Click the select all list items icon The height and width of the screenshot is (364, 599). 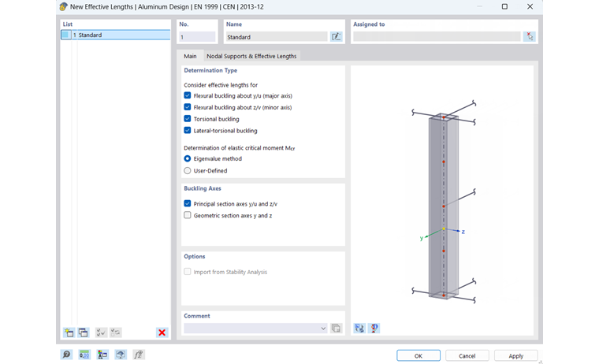(x=101, y=332)
